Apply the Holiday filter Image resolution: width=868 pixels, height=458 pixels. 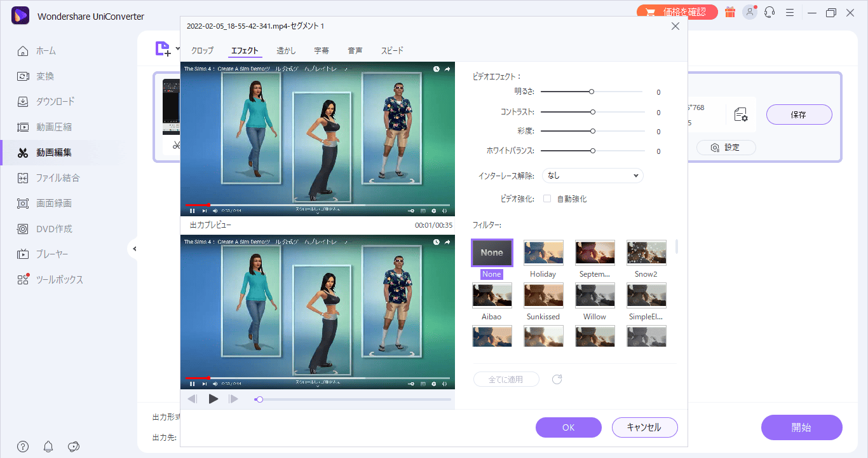click(543, 253)
